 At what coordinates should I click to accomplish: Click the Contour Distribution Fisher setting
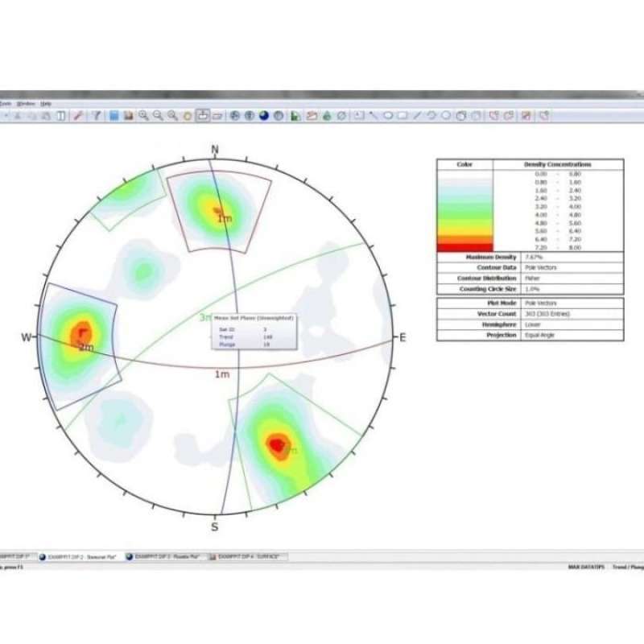click(534, 278)
